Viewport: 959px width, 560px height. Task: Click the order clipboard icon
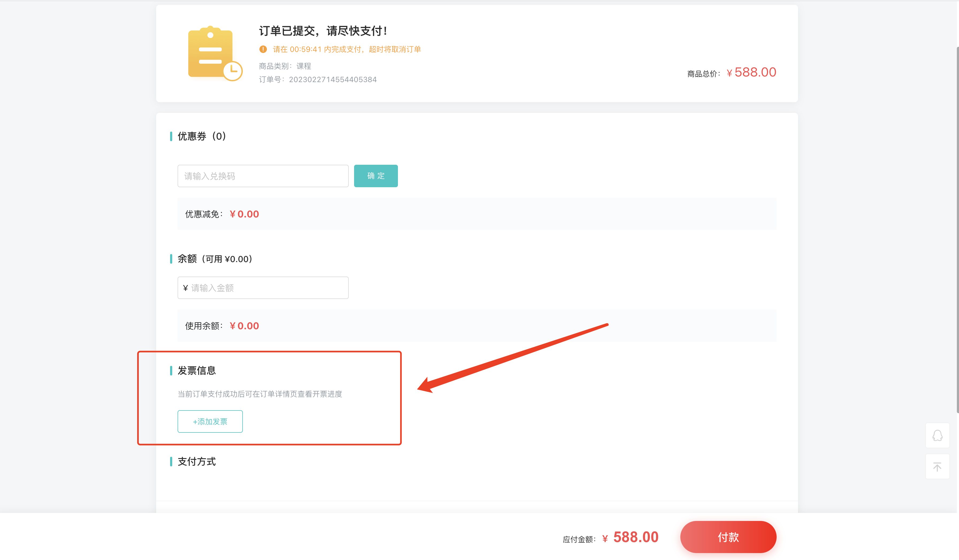215,53
